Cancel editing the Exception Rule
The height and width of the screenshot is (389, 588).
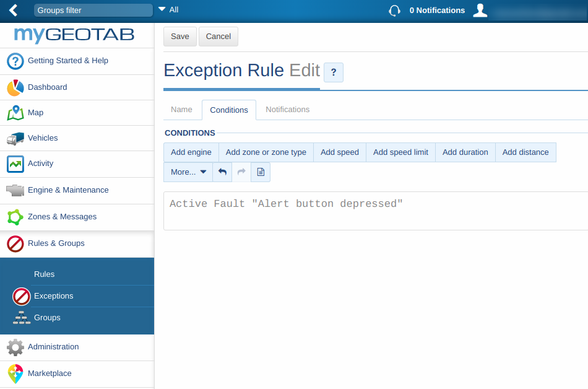coord(218,37)
